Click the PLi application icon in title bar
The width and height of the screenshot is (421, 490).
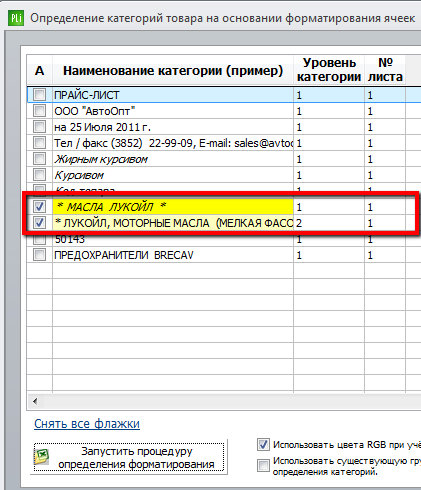point(16,18)
